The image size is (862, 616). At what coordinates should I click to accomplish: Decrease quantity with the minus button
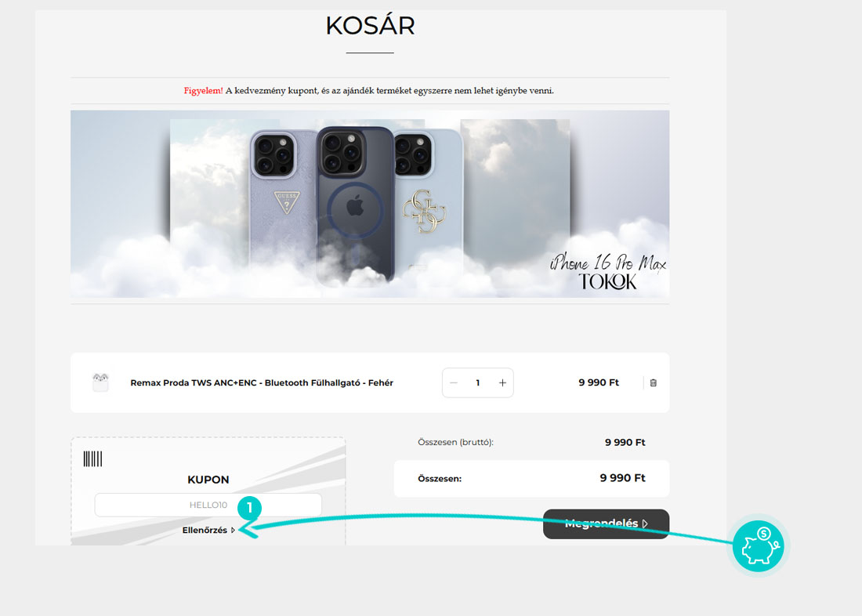click(454, 382)
